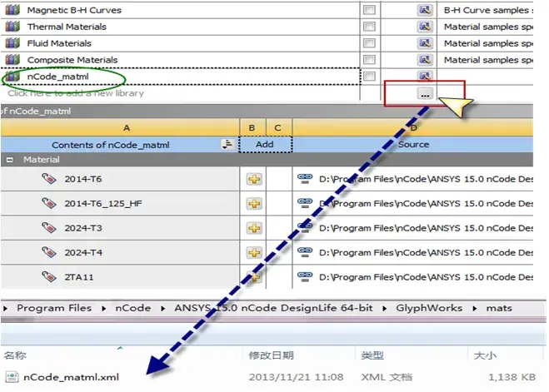The width and height of the screenshot is (549, 392).
Task: Expand breadcrumb arrow after nCode folder
Action: point(163,309)
